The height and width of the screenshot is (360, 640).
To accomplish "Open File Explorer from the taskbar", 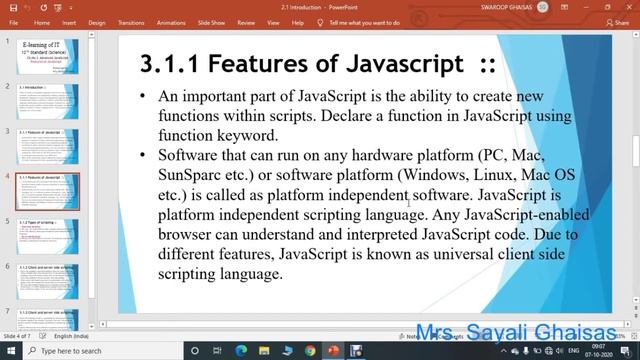I will point(264,351).
